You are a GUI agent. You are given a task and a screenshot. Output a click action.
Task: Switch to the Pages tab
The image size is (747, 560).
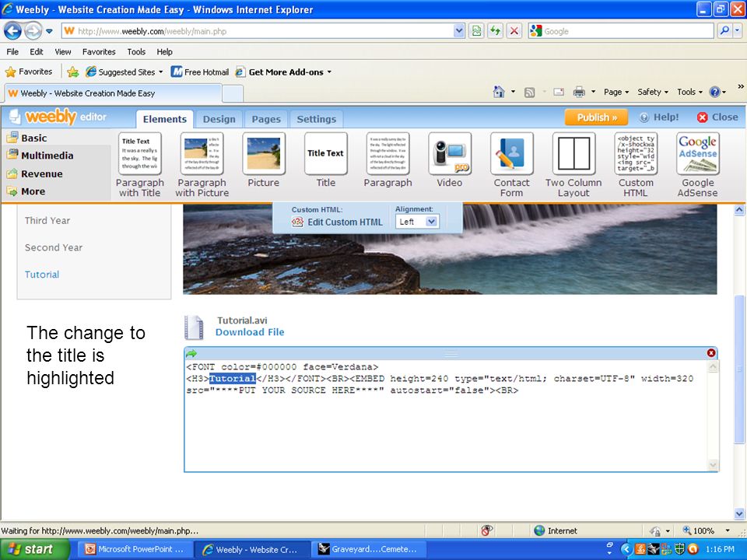(266, 119)
